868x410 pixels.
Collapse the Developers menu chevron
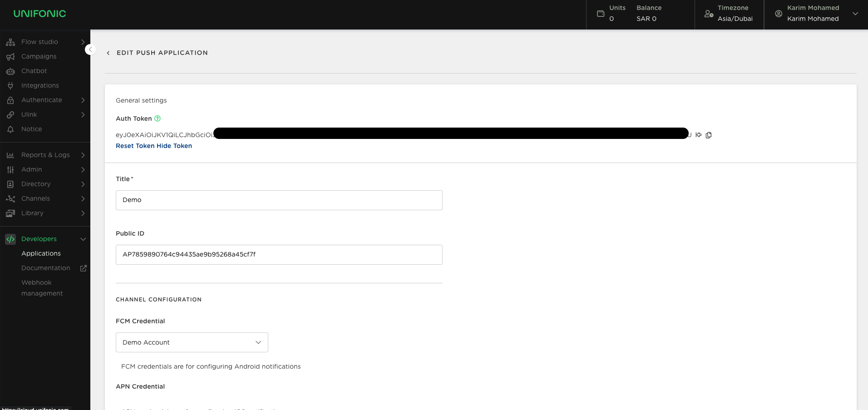point(83,239)
